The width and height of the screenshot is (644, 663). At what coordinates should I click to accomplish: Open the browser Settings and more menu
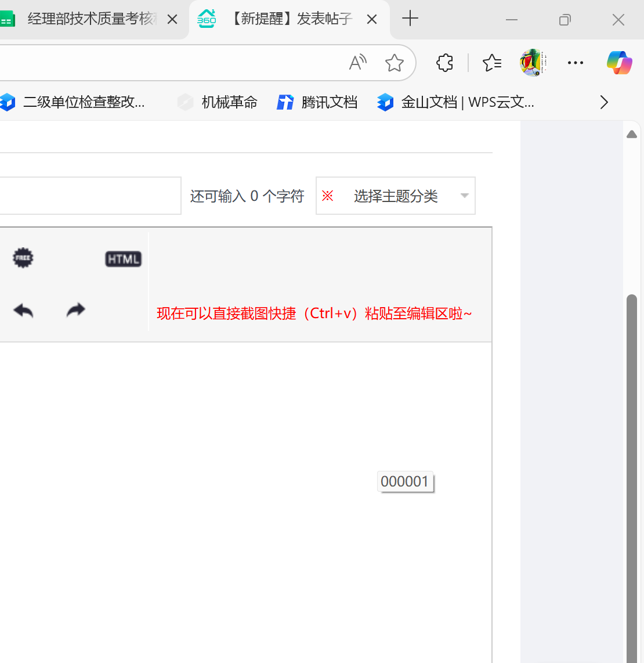point(575,62)
